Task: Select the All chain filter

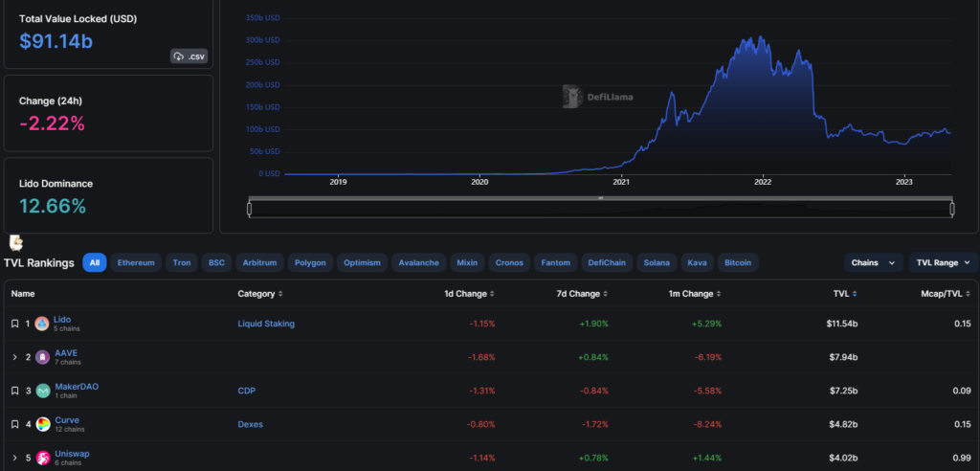Action: pos(95,262)
